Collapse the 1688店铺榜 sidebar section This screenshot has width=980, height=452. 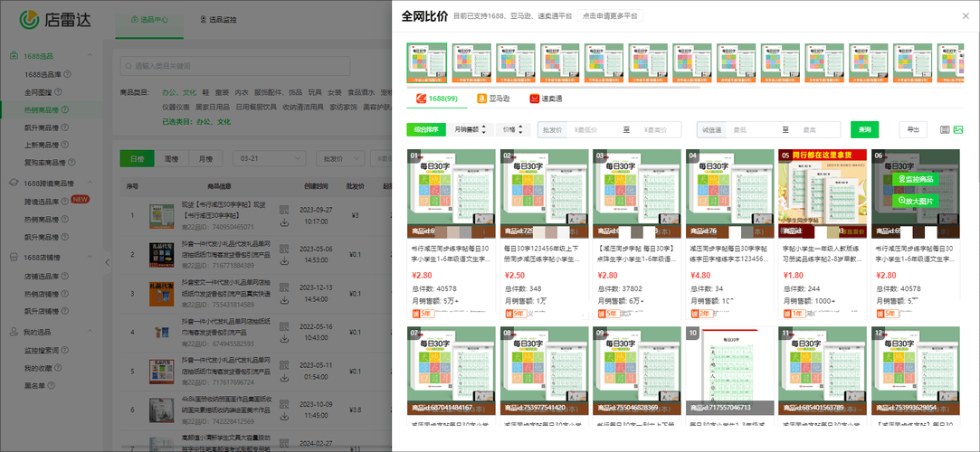pos(90,258)
